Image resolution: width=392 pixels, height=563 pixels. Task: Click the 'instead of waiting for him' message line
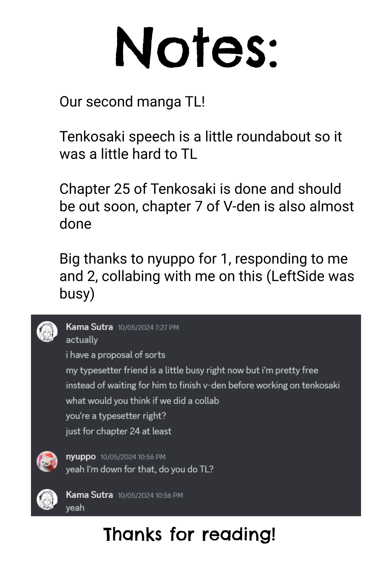tap(203, 386)
